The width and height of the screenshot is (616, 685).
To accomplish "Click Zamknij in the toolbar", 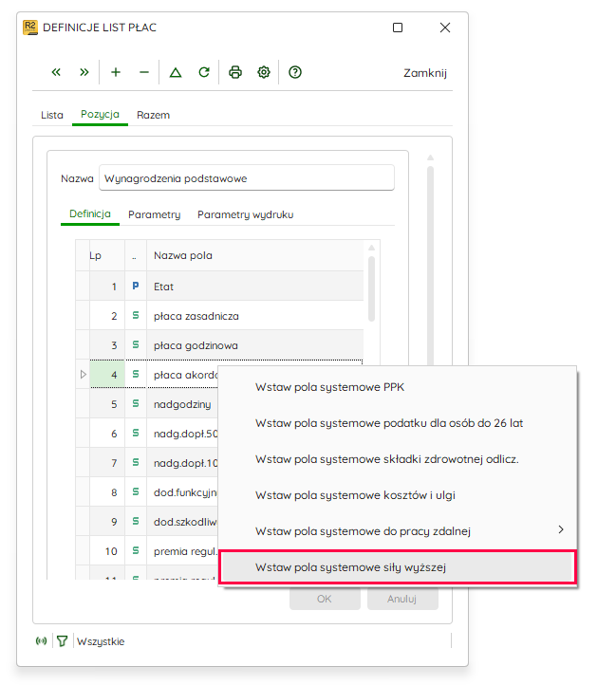I will pyautogui.click(x=425, y=73).
